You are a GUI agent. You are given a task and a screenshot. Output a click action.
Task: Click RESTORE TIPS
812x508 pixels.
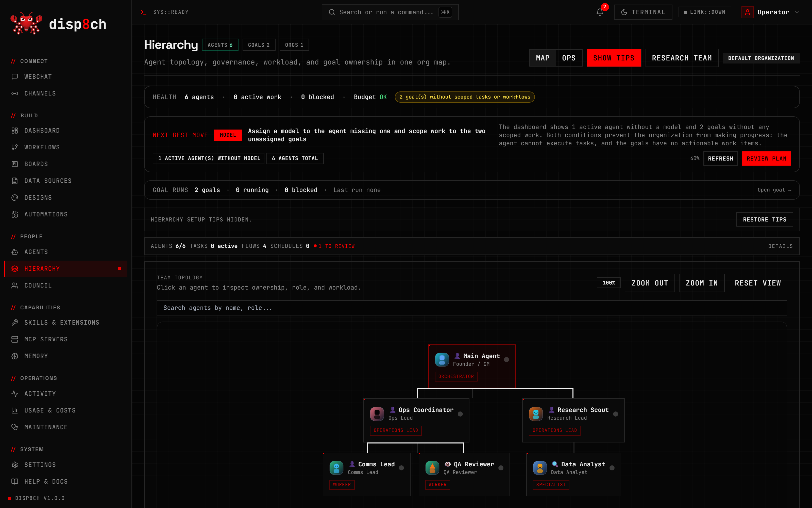(x=764, y=219)
